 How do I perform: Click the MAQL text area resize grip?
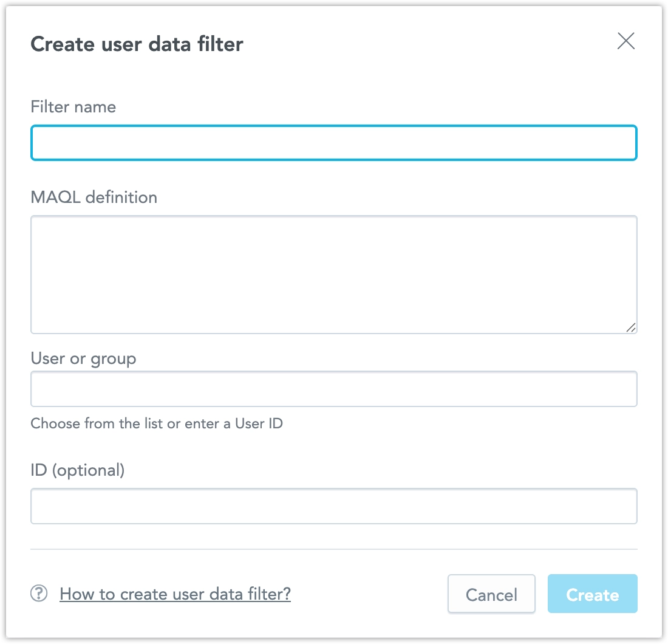631,327
